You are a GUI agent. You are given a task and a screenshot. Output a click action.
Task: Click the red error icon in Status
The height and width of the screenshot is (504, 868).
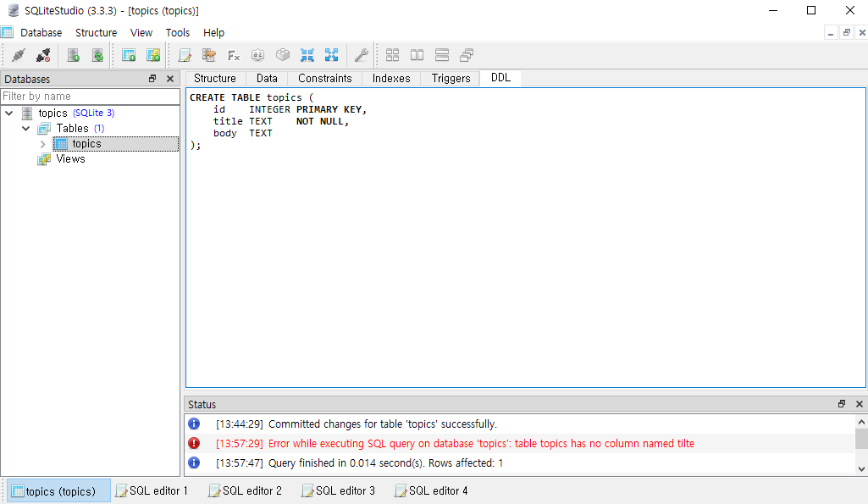[194, 443]
